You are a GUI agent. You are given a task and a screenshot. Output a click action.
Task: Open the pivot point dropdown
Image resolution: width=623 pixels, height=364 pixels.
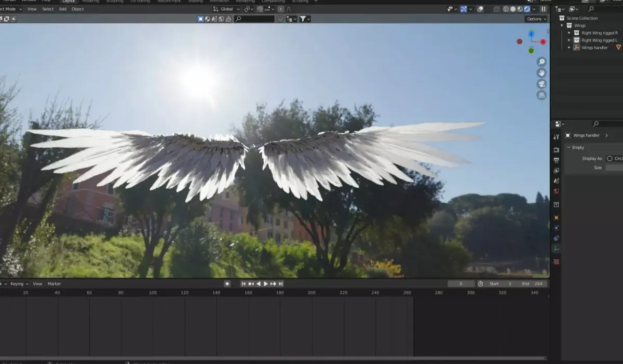pos(248,9)
